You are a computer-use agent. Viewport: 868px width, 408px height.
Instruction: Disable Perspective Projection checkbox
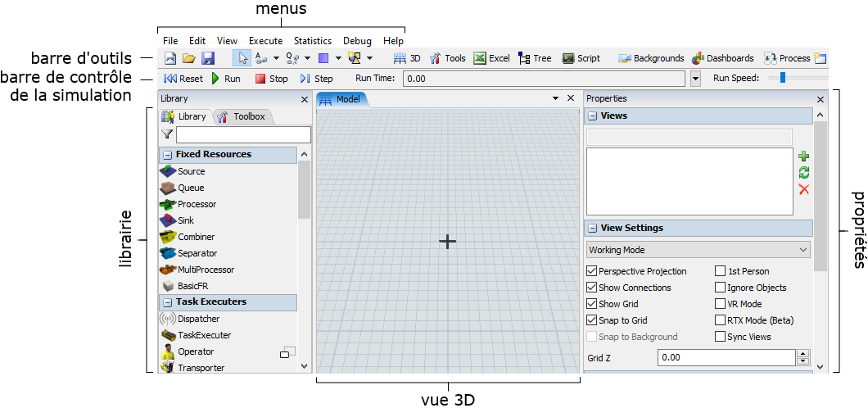pyautogui.click(x=592, y=271)
